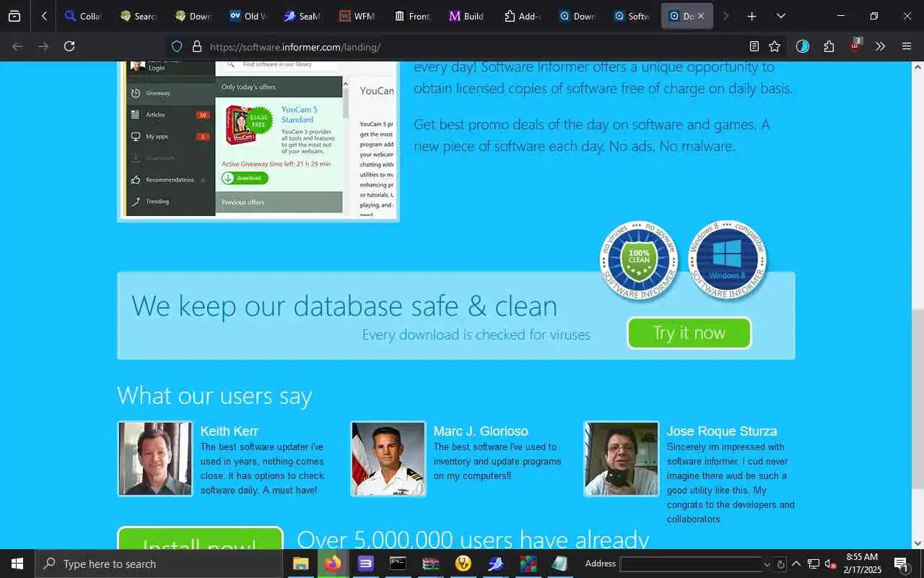
Task: Reload the current page
Action: click(69, 46)
